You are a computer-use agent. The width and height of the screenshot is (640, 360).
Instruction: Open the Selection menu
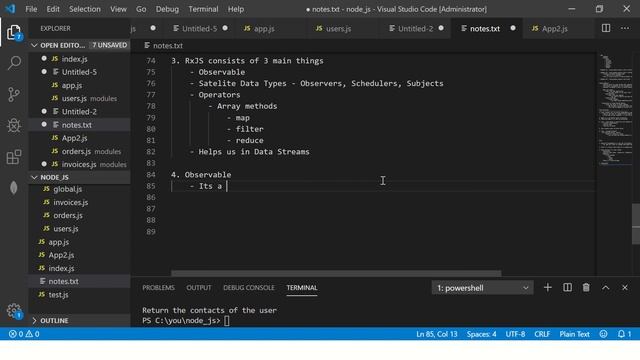pos(84,9)
